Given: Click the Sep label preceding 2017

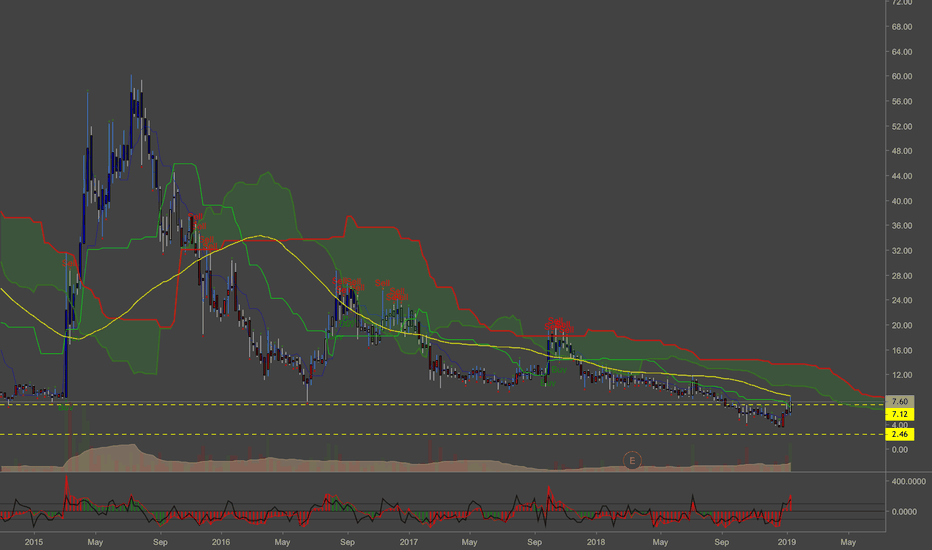Looking at the screenshot, I should 347,542.
